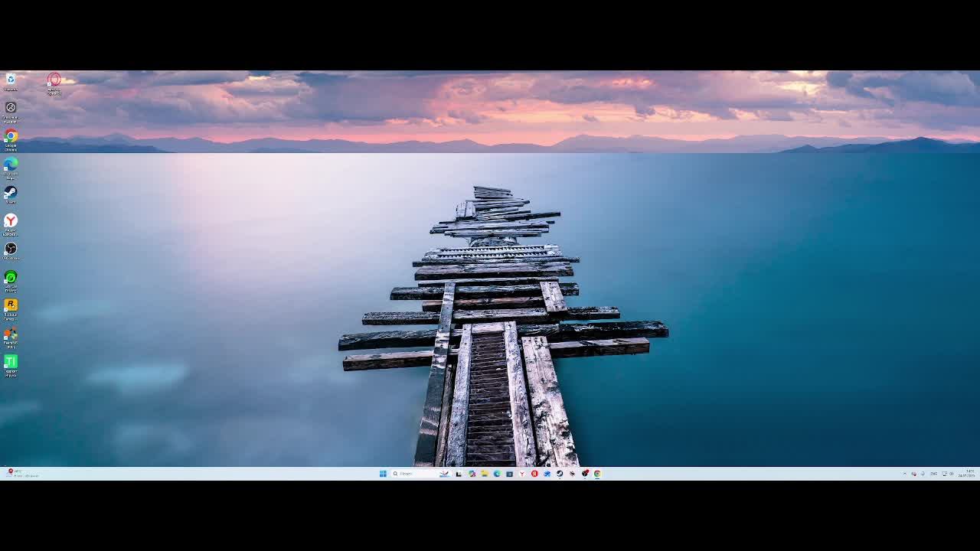
Task: Open File Explorer from the taskbar
Action: click(485, 474)
